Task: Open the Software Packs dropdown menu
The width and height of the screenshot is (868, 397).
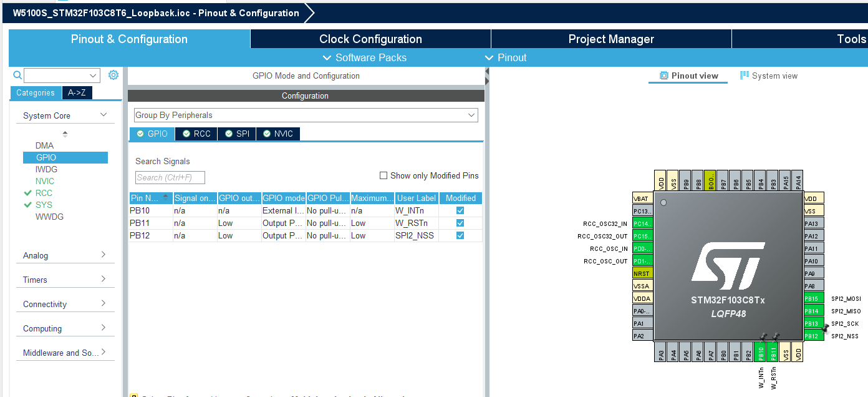Action: pos(365,57)
